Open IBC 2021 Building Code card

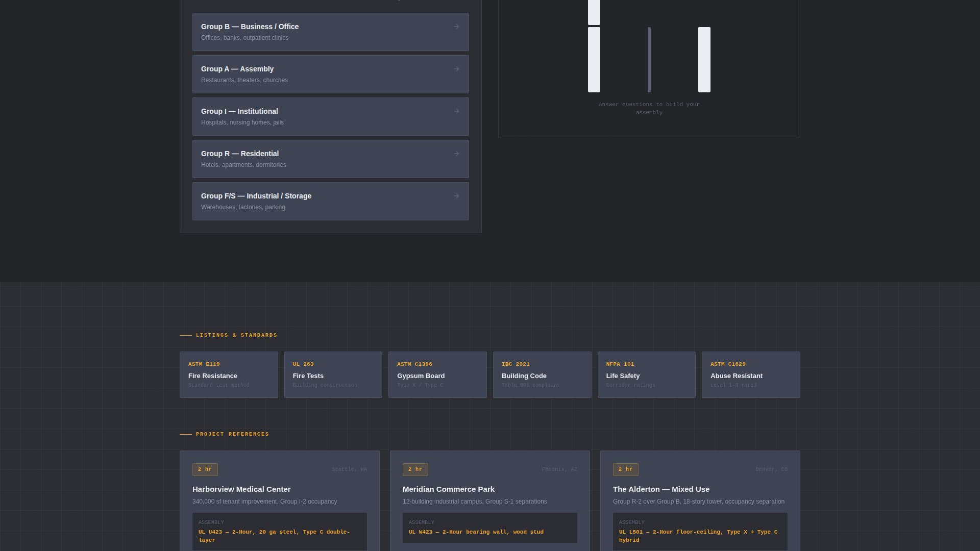coord(542,374)
